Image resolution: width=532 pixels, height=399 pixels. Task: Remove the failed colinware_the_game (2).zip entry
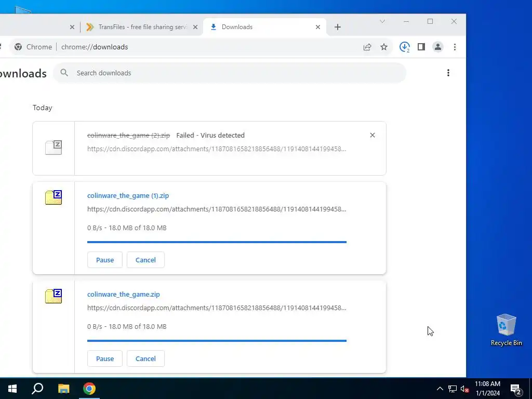pyautogui.click(x=372, y=135)
